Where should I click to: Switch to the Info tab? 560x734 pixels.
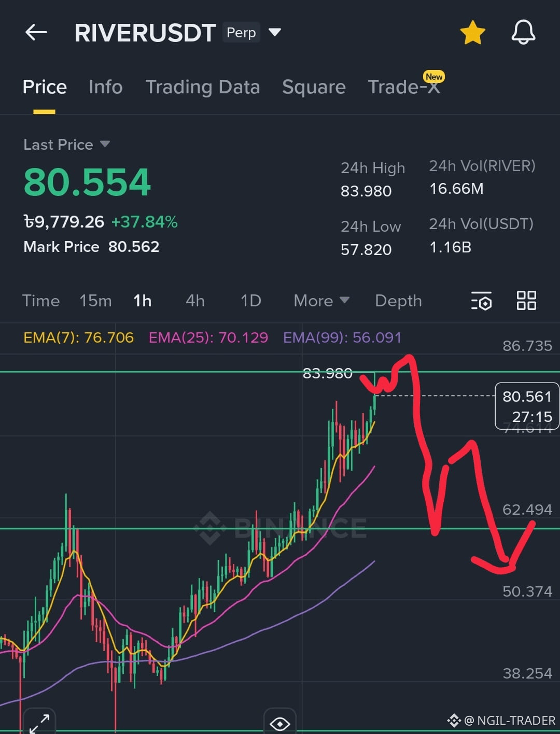coord(106,87)
